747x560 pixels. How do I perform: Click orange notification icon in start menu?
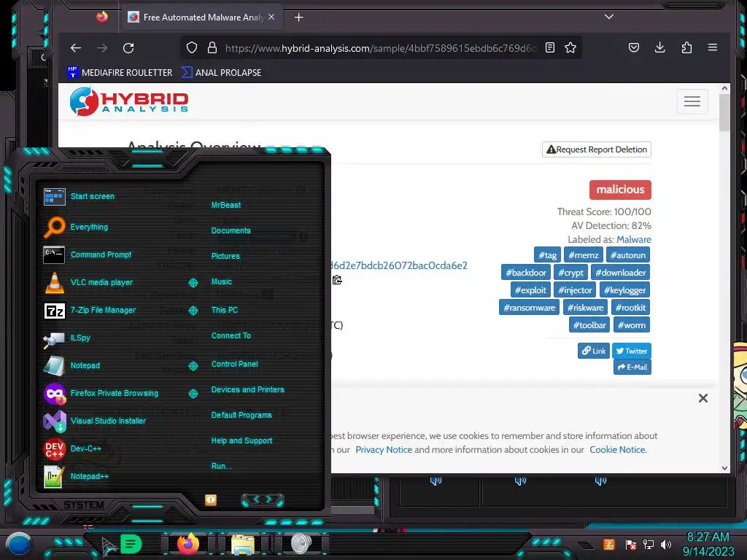(x=211, y=499)
